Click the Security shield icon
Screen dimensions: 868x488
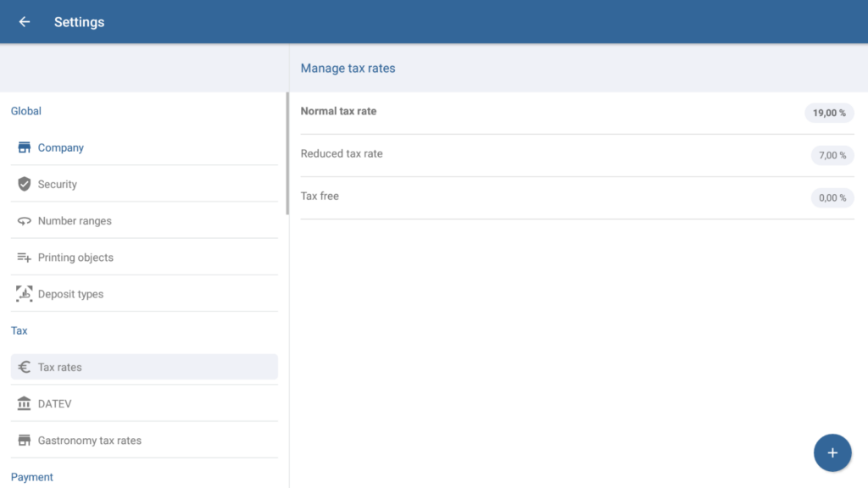(x=25, y=184)
